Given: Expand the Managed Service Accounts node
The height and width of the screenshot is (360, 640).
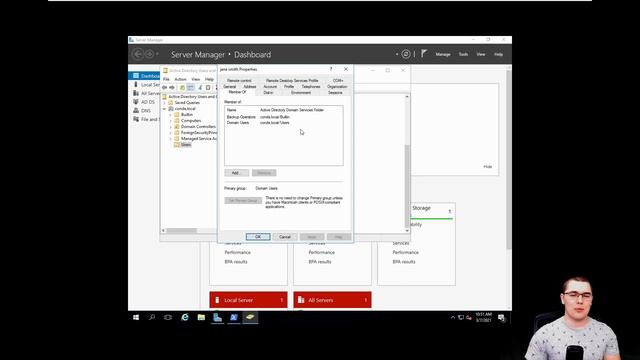Looking at the screenshot, I should pyautogui.click(x=171, y=139).
